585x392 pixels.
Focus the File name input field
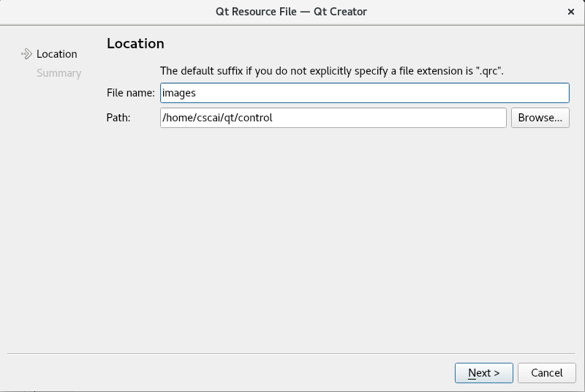pos(364,93)
